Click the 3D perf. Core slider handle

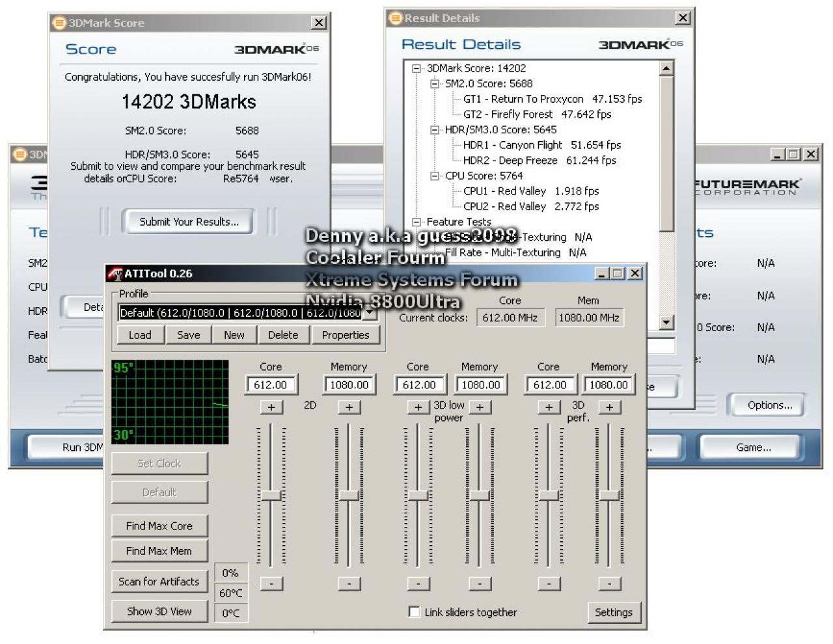[x=549, y=495]
